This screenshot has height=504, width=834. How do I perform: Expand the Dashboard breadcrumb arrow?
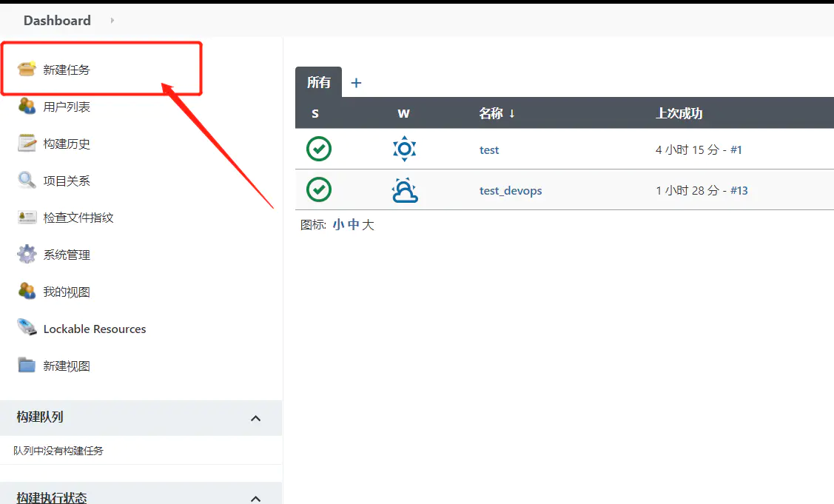tap(112, 21)
